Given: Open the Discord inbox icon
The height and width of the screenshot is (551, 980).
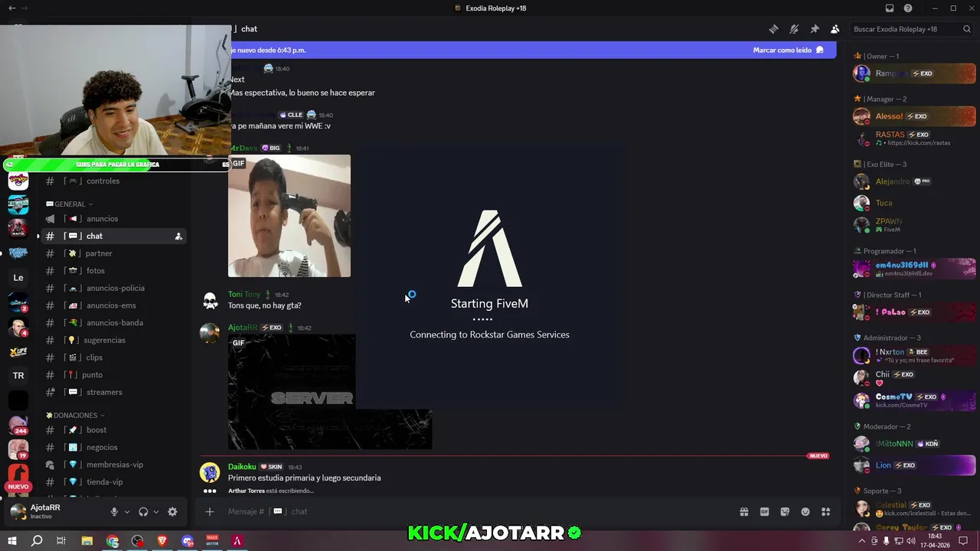Looking at the screenshot, I should point(890,8).
